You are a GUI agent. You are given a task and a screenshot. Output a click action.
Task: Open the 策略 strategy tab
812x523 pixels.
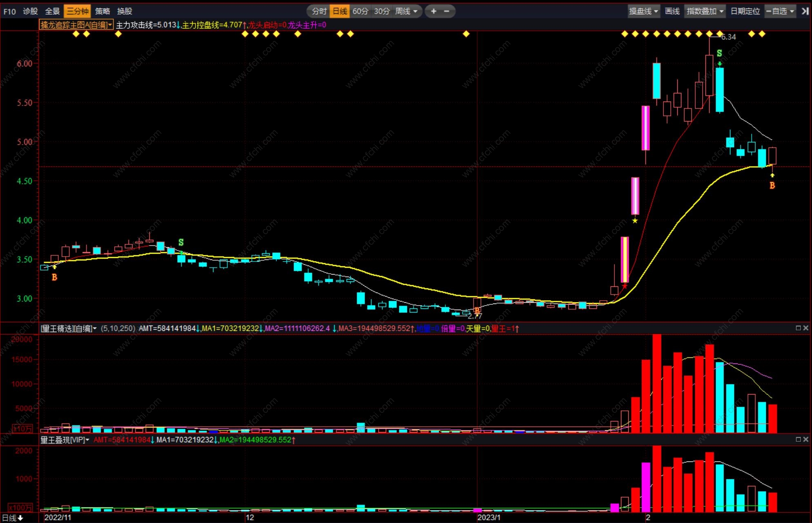(102, 11)
